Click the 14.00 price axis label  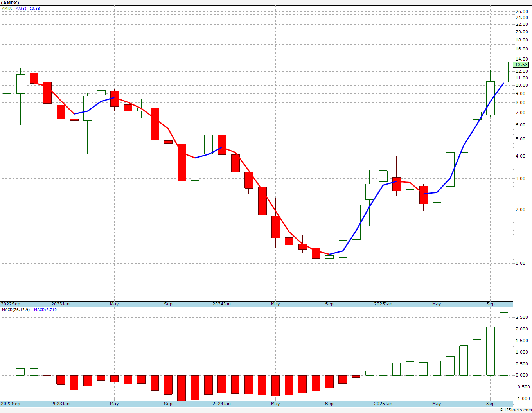pos(521,59)
